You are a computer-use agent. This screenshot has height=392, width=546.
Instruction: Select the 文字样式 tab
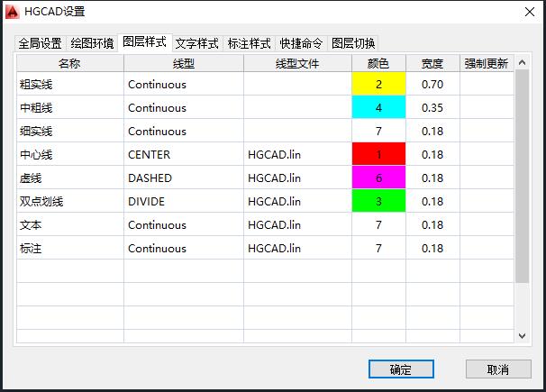[x=196, y=43]
